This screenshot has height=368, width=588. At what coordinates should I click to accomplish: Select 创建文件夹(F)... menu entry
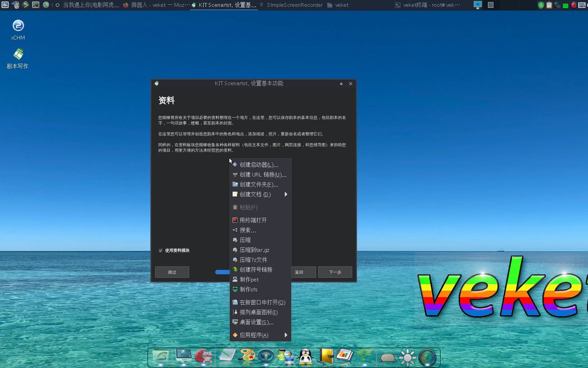[261, 184]
